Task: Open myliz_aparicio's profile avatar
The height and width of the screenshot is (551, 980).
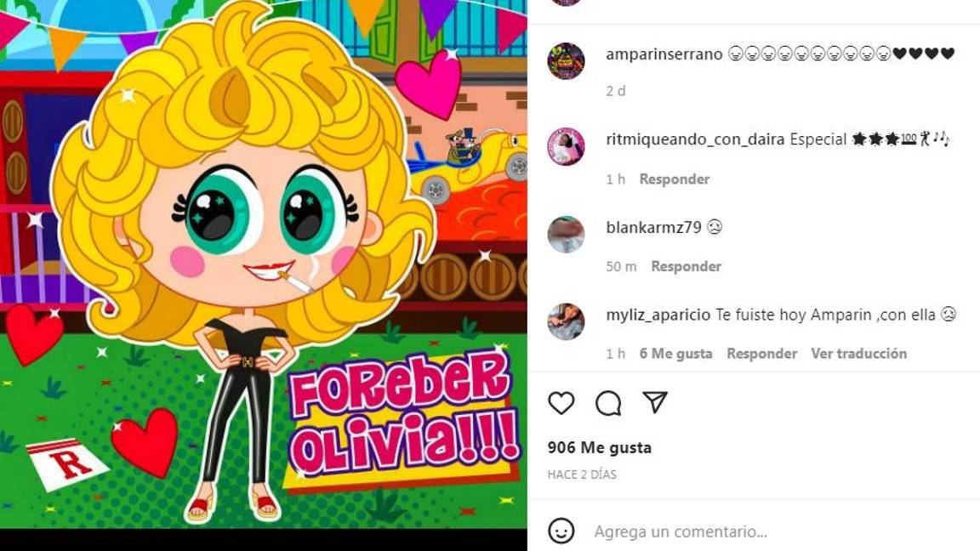Action: pyautogui.click(x=566, y=321)
